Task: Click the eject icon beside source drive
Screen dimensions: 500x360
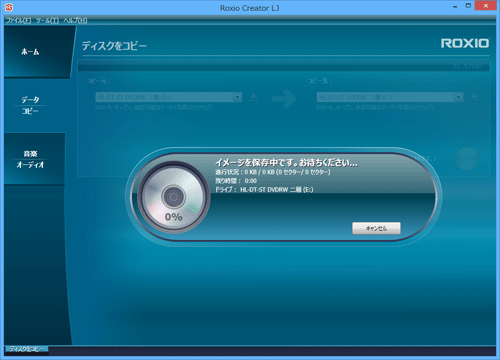Action: 254,97
